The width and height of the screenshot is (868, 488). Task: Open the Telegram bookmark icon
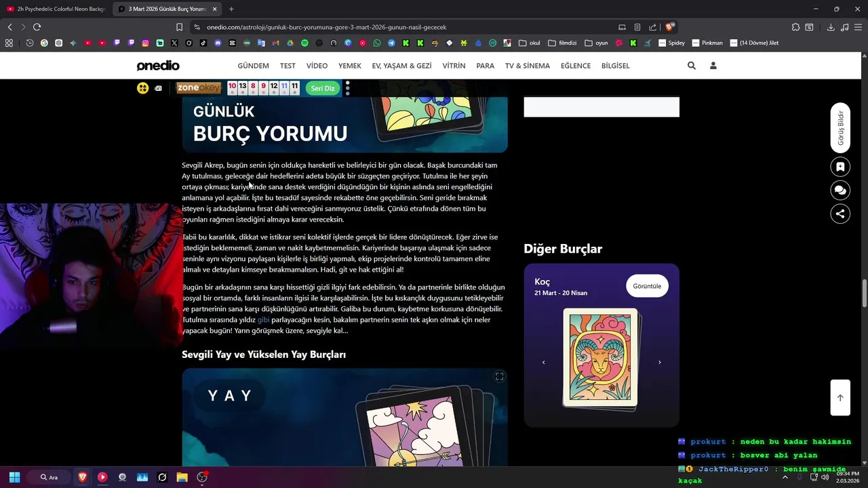pos(391,43)
